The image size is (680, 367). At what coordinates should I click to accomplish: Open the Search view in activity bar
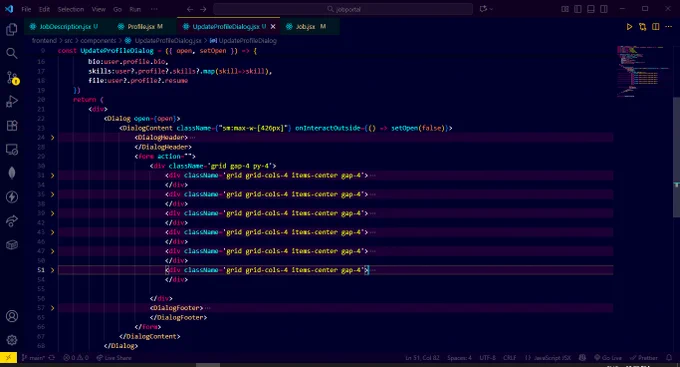point(12,53)
